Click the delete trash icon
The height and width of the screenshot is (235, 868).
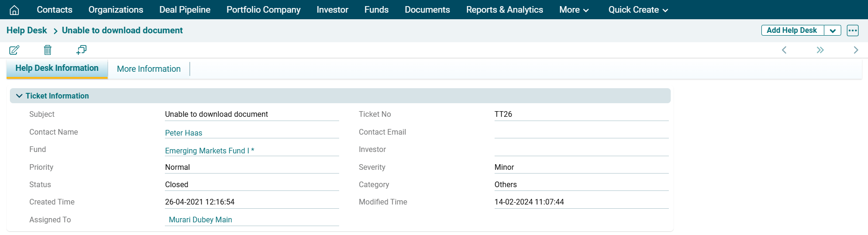click(x=47, y=50)
